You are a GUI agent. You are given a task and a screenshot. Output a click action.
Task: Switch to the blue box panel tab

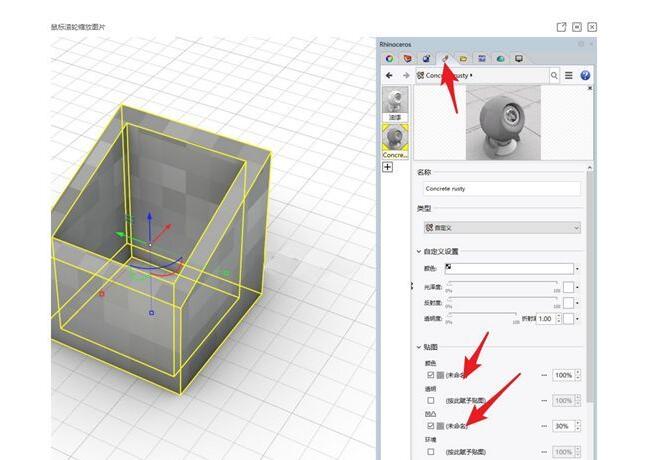[482, 59]
